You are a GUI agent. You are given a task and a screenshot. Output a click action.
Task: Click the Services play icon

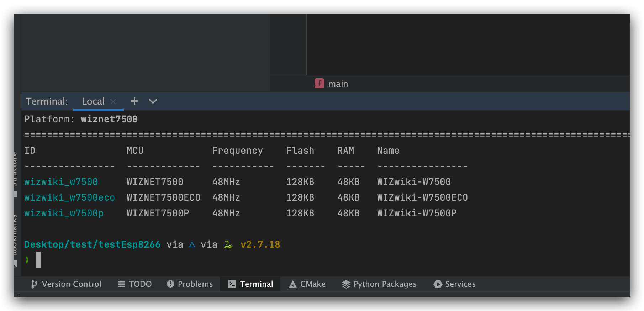[438, 284]
